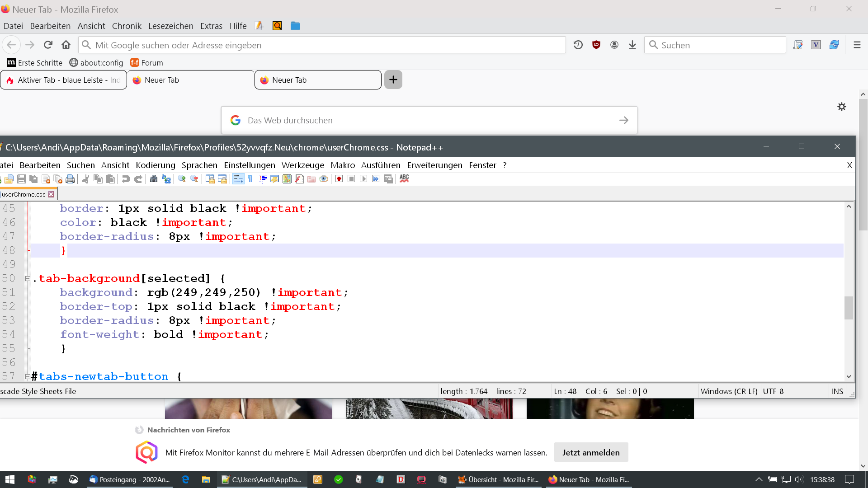
Task: Click the Firefox downloads arrow icon
Action: (x=632, y=45)
